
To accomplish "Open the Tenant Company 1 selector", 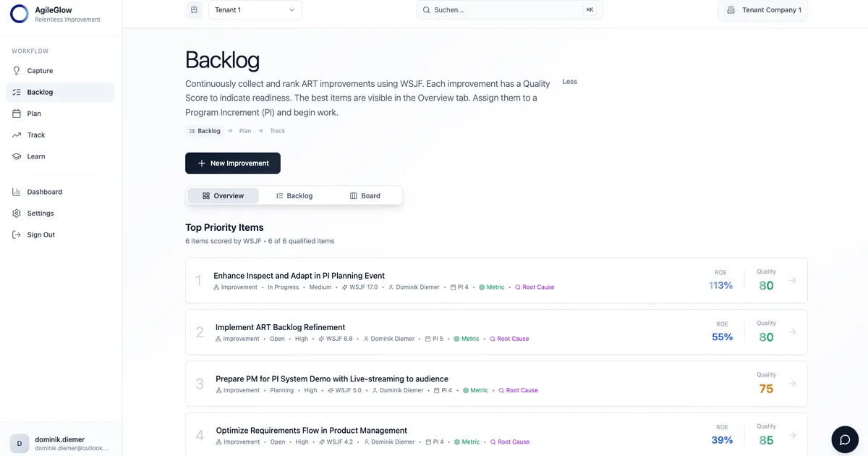I will (x=762, y=10).
